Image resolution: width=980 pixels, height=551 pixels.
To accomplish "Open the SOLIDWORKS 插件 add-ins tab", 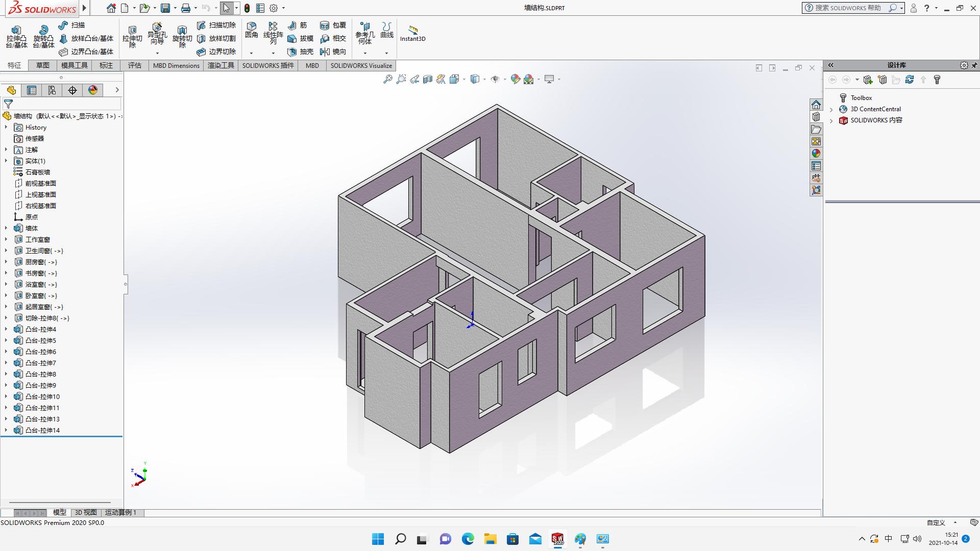I will (x=268, y=65).
